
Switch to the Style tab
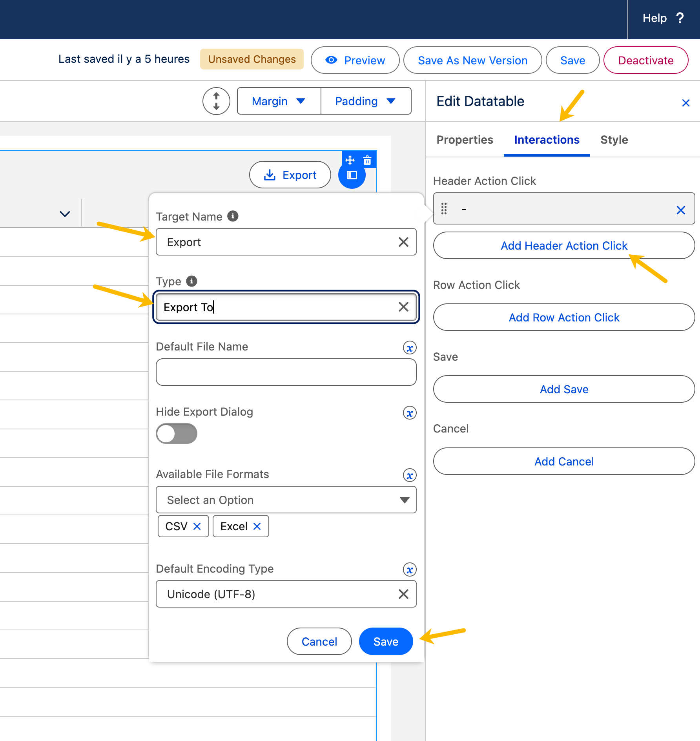[614, 140]
